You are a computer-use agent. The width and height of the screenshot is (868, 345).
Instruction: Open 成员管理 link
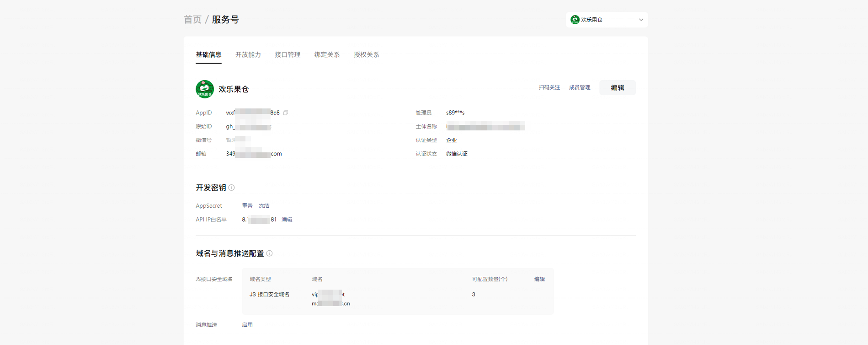pos(580,87)
